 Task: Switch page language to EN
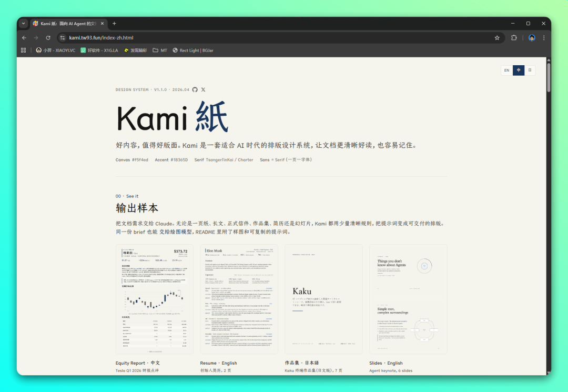[x=507, y=71]
